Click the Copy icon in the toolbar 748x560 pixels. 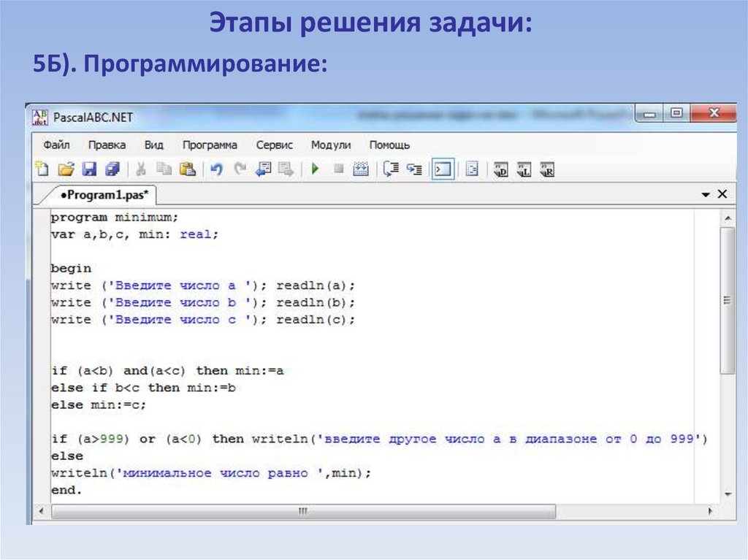click(164, 169)
